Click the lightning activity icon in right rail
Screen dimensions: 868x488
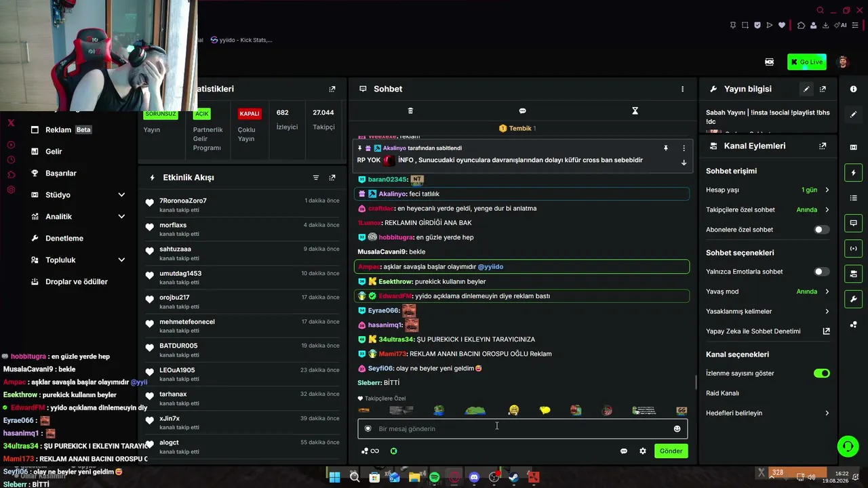point(853,173)
